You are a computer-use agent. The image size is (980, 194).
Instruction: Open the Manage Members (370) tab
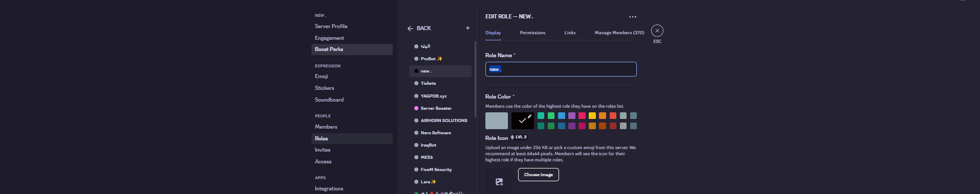(x=619, y=33)
